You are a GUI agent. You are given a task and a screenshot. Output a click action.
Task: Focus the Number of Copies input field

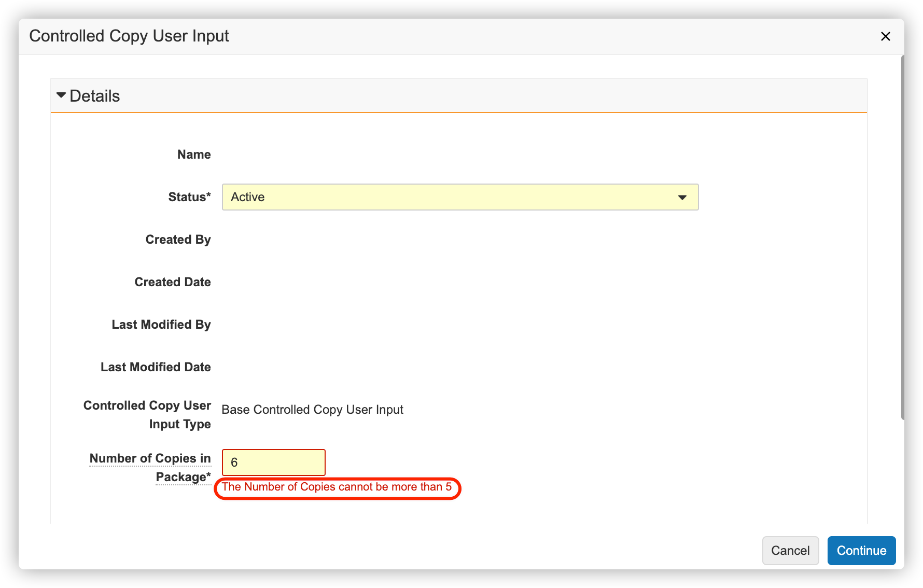pyautogui.click(x=273, y=463)
